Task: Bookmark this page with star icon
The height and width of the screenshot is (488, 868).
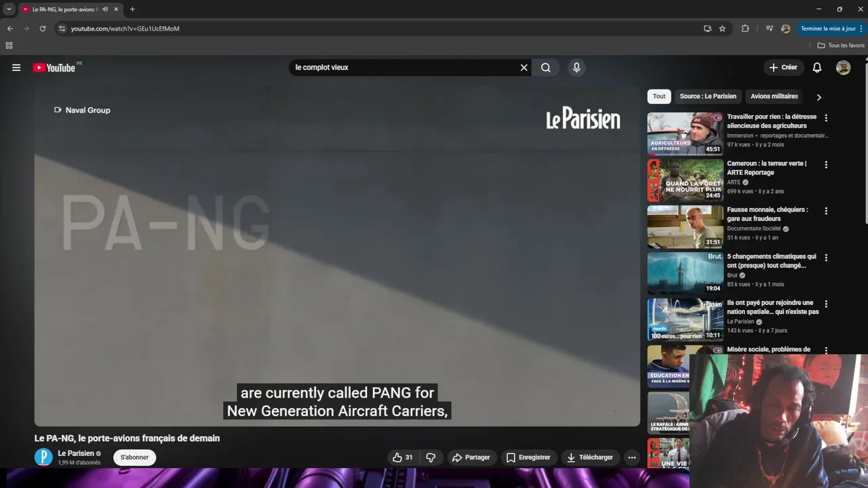Action: pos(722,28)
